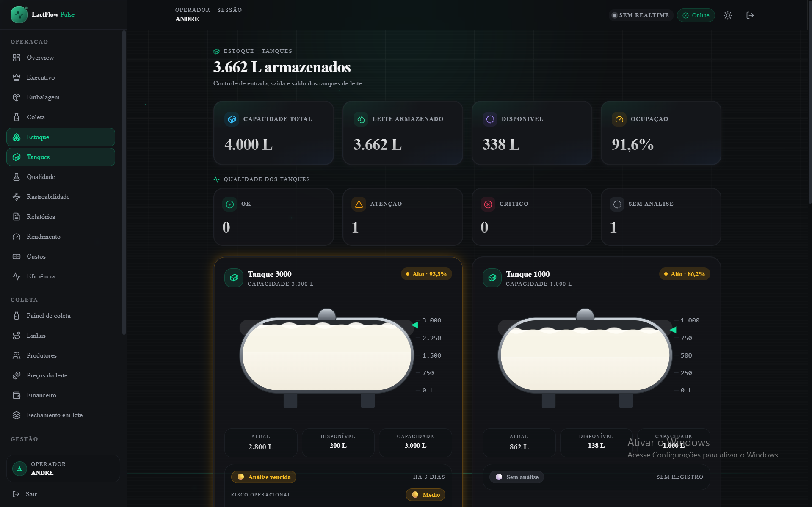Click the Leite Armazenado card

[403, 133]
